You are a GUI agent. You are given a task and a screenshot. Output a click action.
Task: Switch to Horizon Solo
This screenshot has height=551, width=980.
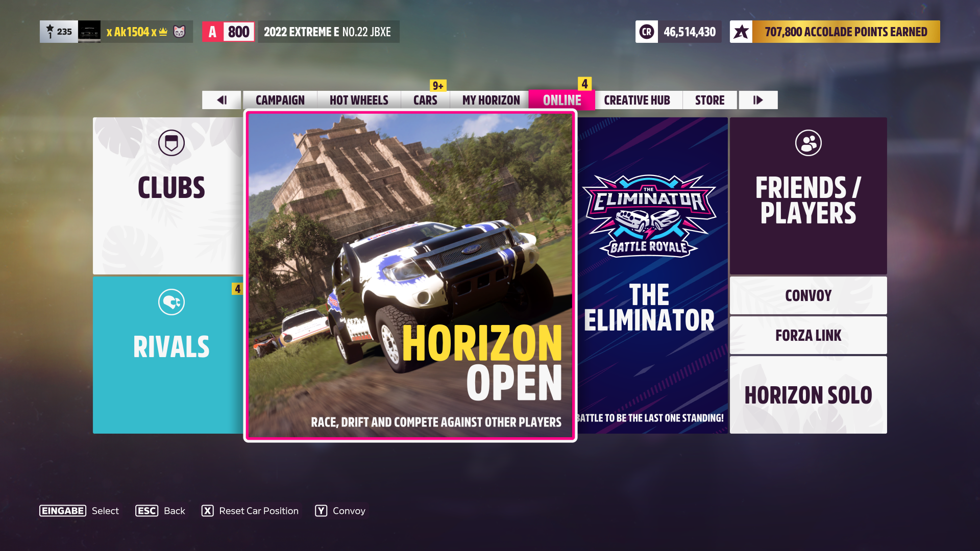click(808, 395)
